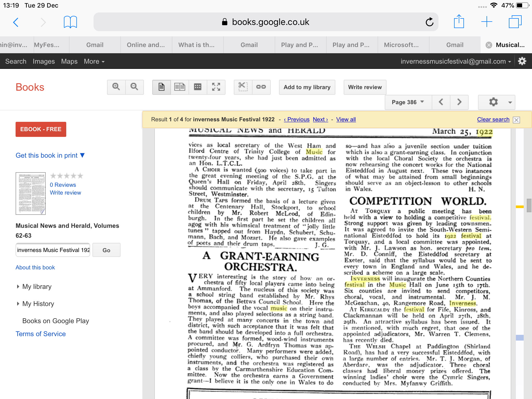Switch to single page view

[162, 87]
